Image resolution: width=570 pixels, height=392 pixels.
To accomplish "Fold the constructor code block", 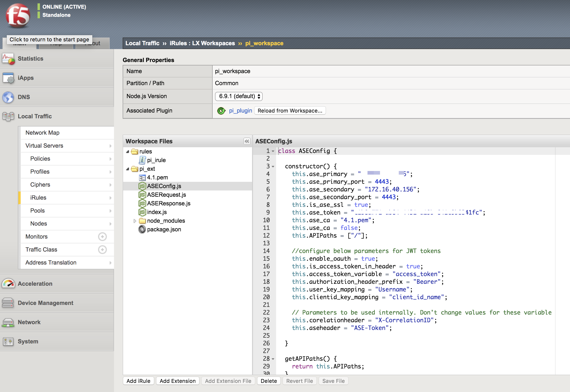I will [x=273, y=166].
